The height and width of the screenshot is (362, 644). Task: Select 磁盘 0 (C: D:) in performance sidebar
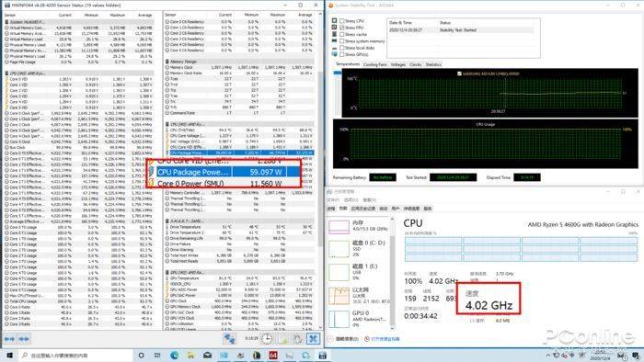(x=357, y=248)
